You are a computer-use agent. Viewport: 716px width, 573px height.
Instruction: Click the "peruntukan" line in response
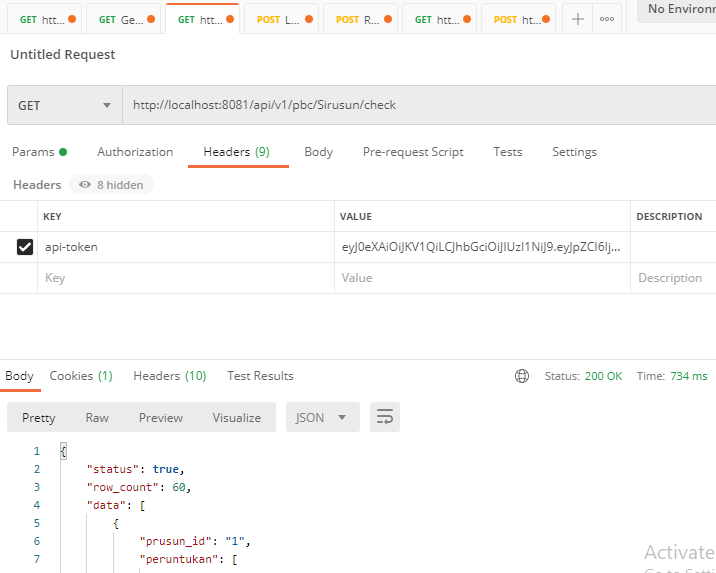coord(189,559)
